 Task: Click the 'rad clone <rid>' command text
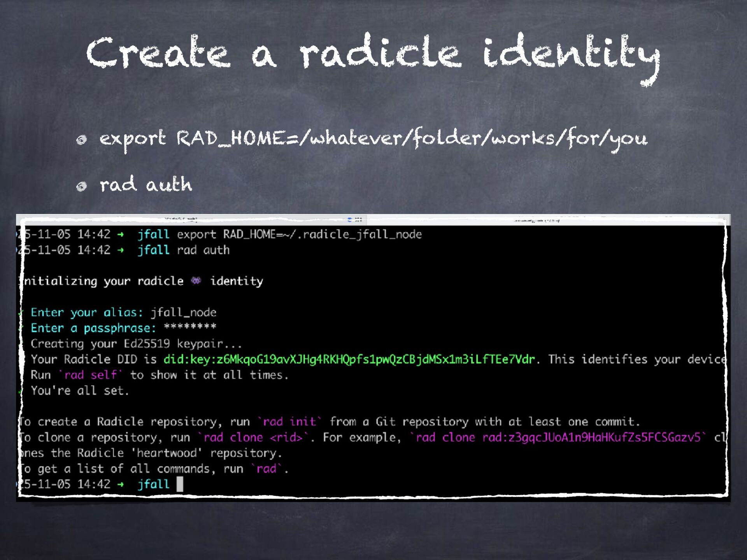(253, 437)
